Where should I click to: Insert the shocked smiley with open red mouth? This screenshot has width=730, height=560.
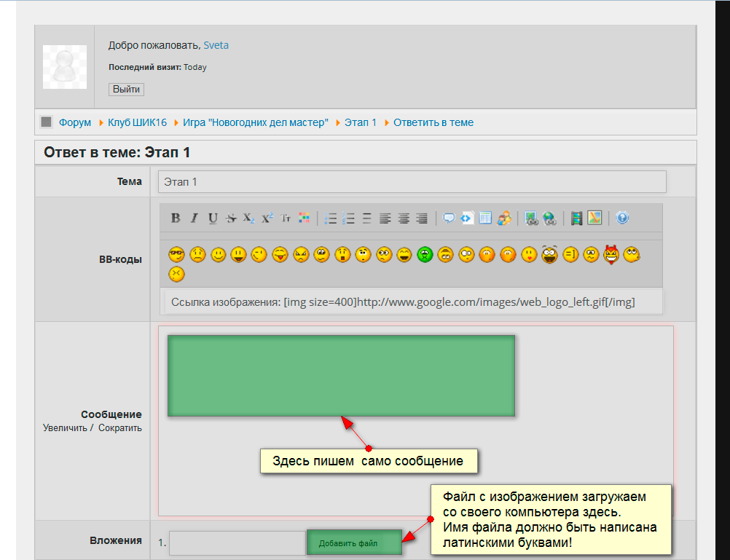point(342,255)
